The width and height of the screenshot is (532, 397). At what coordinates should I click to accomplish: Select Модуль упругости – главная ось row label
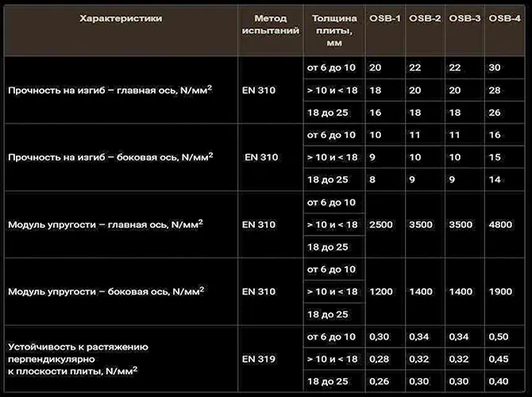(106, 224)
